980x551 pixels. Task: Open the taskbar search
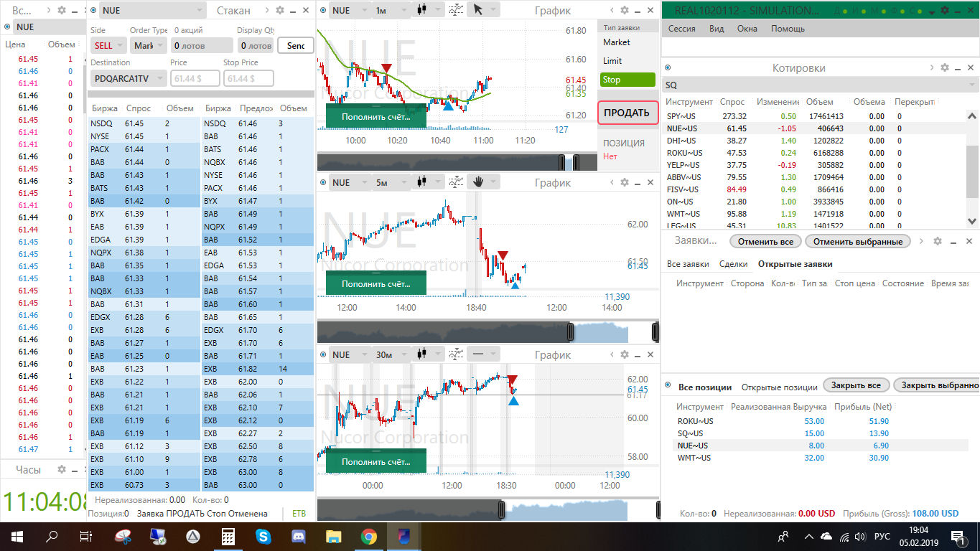(x=52, y=536)
